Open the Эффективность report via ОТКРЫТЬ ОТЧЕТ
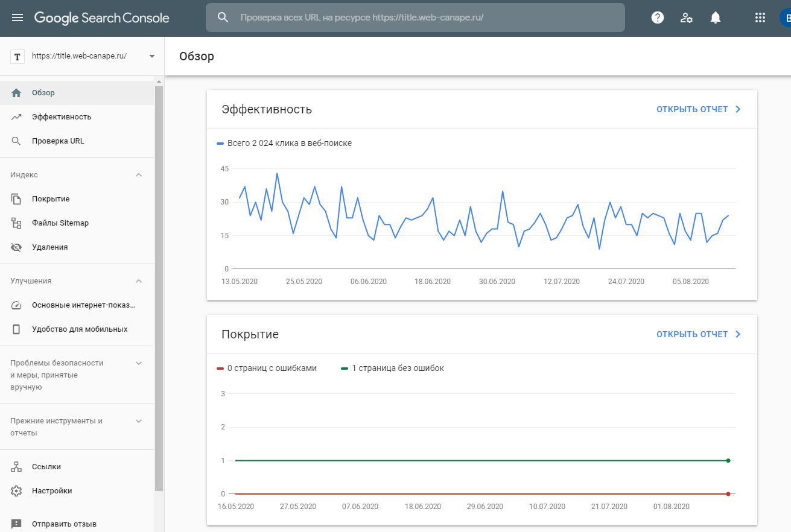 click(x=692, y=110)
